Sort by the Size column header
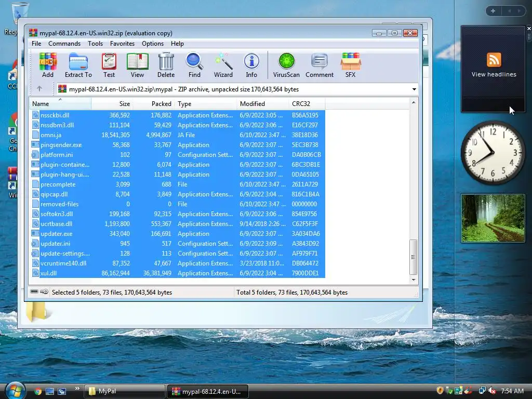532x399 pixels. pyautogui.click(x=112, y=103)
